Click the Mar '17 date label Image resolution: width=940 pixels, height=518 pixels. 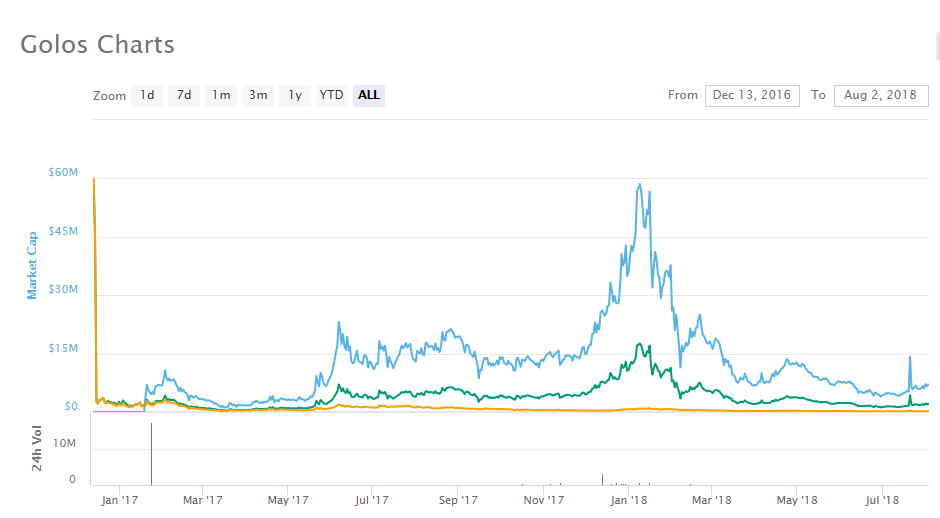coord(203,500)
